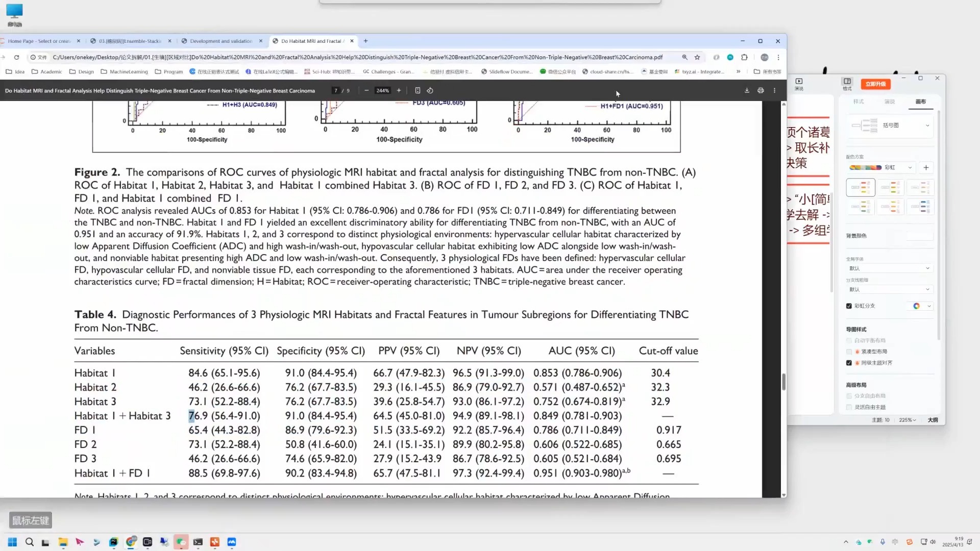Click the PDF download icon

747,90
